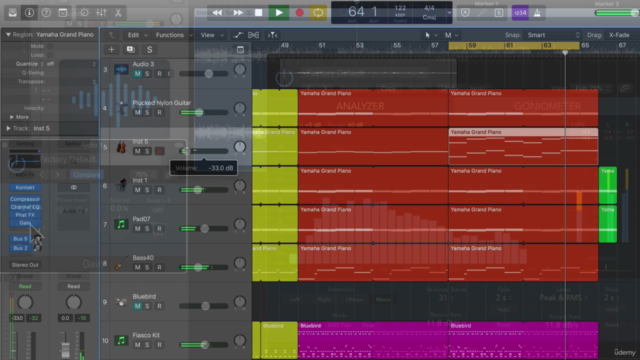Toggle the purple Count-in 1234 button
This screenshot has width=640, height=360.
pyautogui.click(x=520, y=13)
